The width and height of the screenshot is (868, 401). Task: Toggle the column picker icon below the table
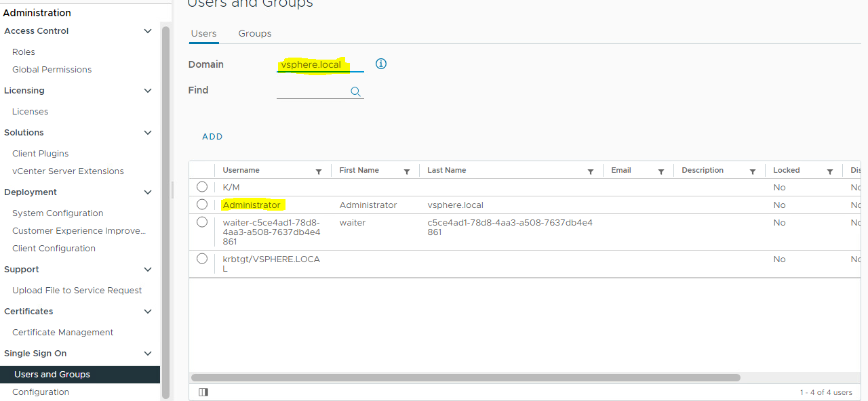pyautogui.click(x=203, y=392)
